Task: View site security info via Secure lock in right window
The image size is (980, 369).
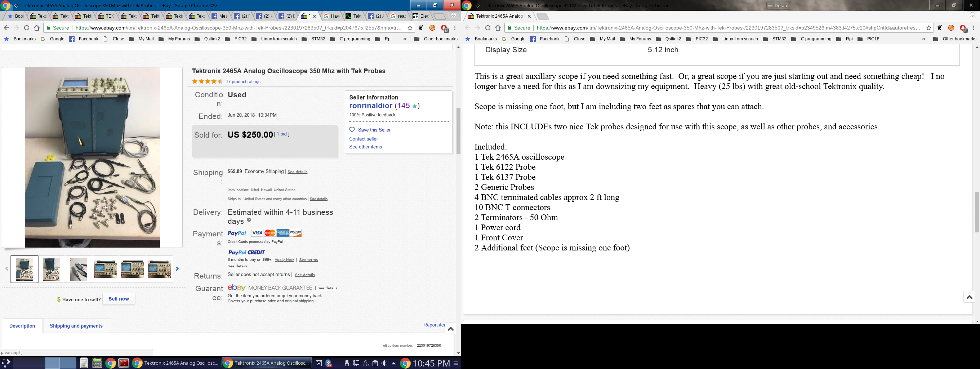Action: coord(518,28)
